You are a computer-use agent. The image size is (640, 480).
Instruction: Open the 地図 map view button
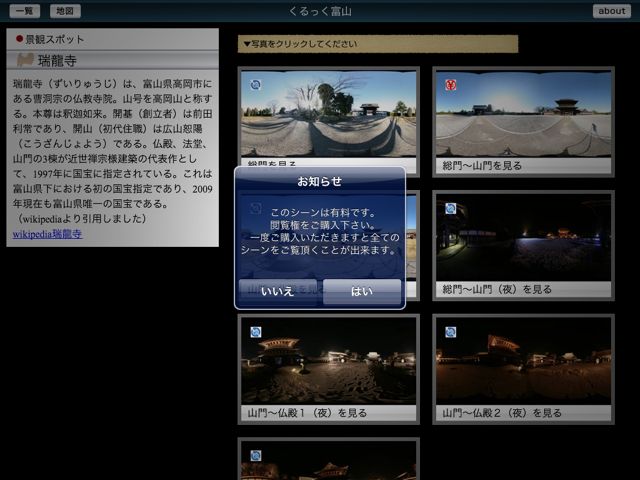[x=65, y=11]
